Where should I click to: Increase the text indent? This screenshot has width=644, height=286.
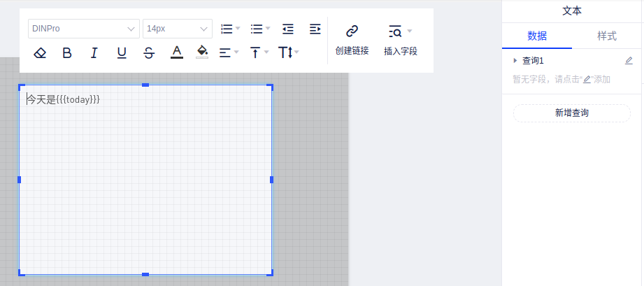pos(315,29)
